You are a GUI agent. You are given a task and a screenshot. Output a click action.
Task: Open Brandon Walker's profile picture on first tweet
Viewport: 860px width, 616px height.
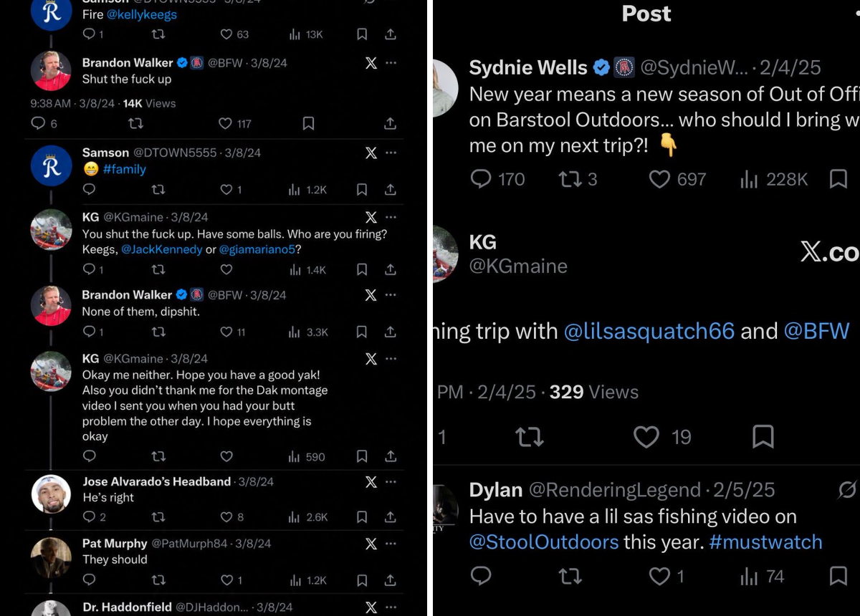tap(51, 71)
